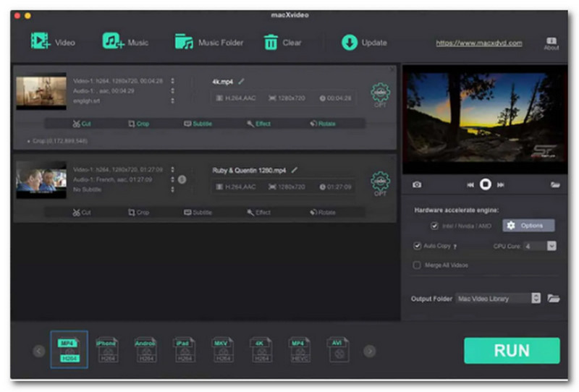Click the Clear trash icon
Image resolution: width=579 pixels, height=392 pixels.
pyautogui.click(x=271, y=43)
